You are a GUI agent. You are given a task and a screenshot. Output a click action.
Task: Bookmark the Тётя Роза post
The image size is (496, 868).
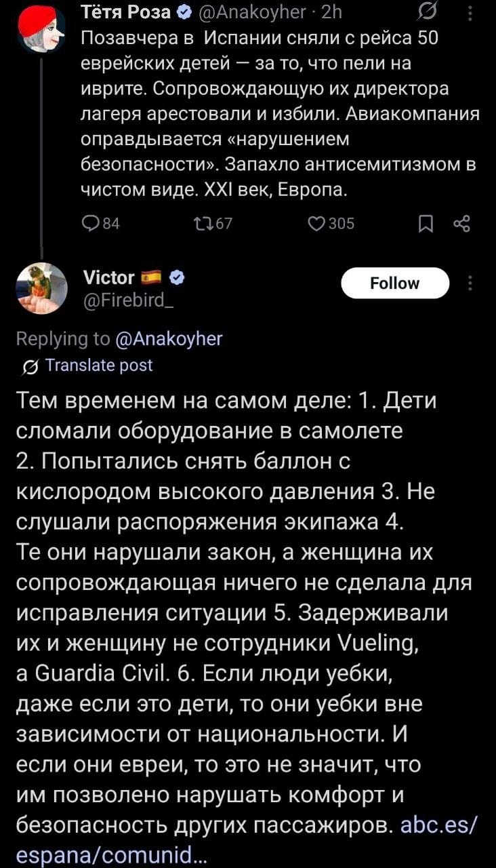425,224
